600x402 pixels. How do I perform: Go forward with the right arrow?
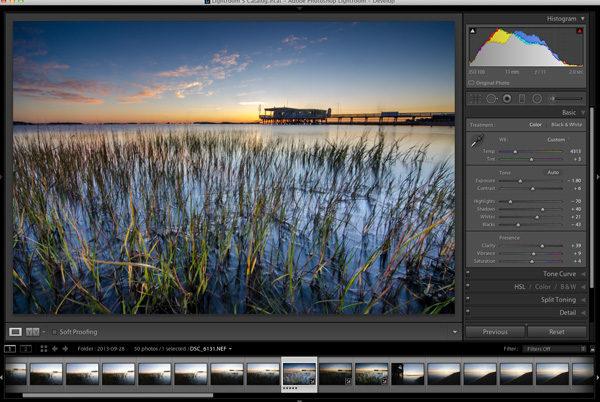click(65, 348)
